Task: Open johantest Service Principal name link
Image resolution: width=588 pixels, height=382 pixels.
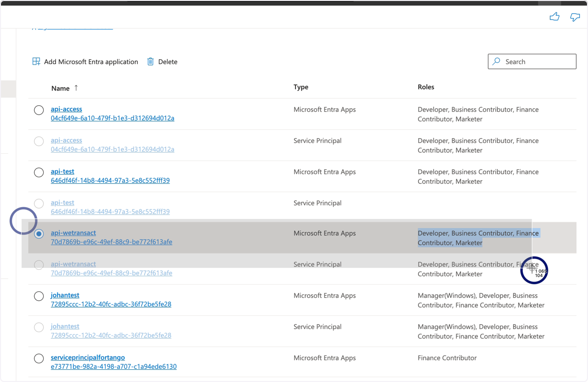Action: (x=65, y=326)
